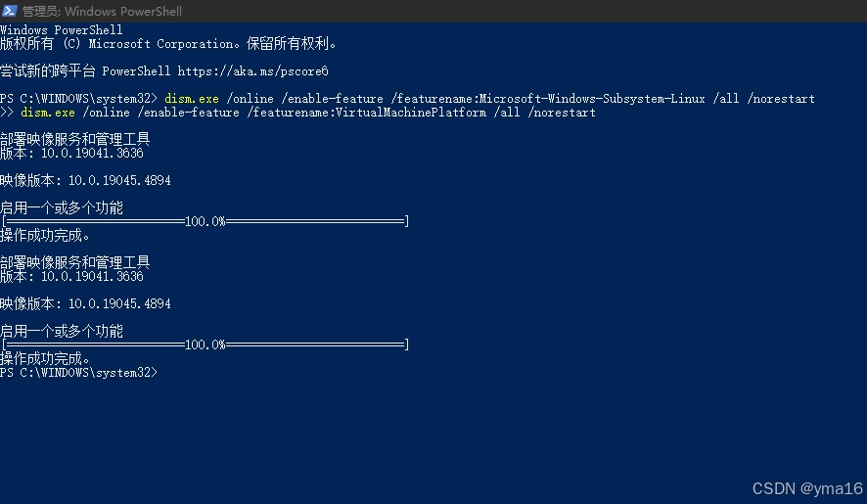Click the 'CSDN @yma16' watermark
The image size is (867, 504).
coord(807,487)
